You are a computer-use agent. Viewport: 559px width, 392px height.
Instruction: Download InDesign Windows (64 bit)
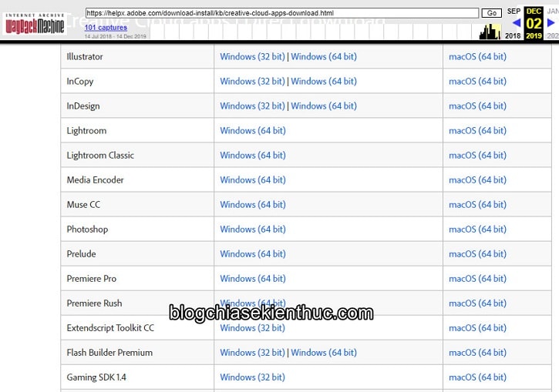tap(324, 106)
